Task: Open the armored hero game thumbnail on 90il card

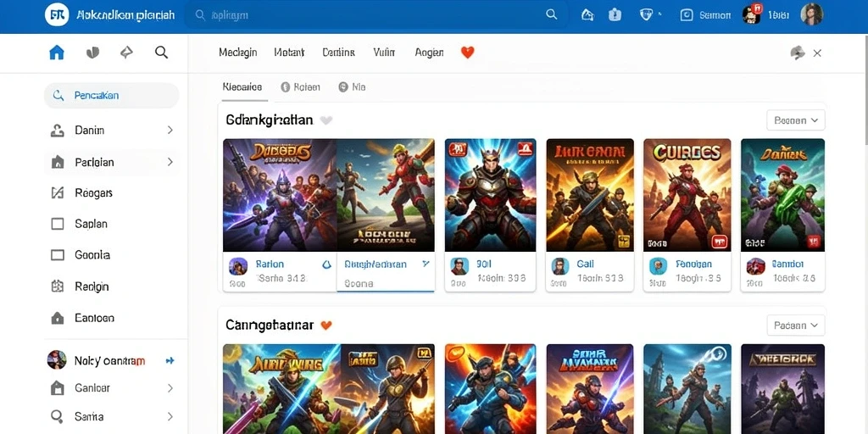Action: [x=491, y=195]
